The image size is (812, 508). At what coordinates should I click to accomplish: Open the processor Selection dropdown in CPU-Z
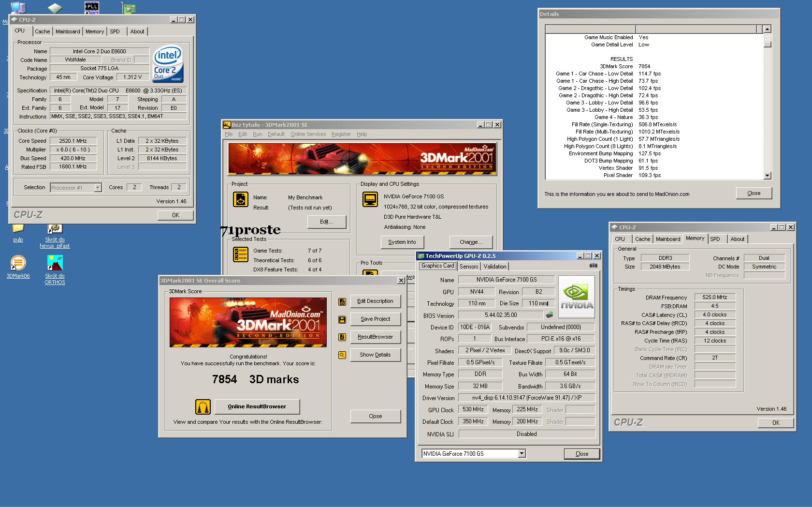(x=98, y=188)
